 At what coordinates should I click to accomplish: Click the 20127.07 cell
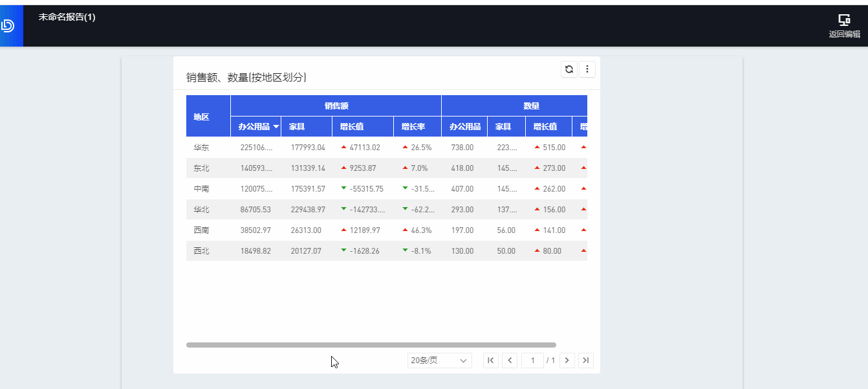308,251
